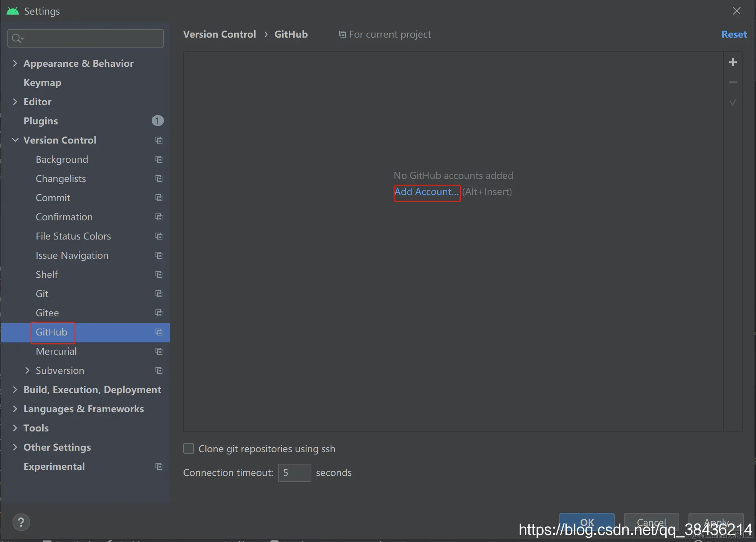Click the search magnifier icon

click(17, 38)
